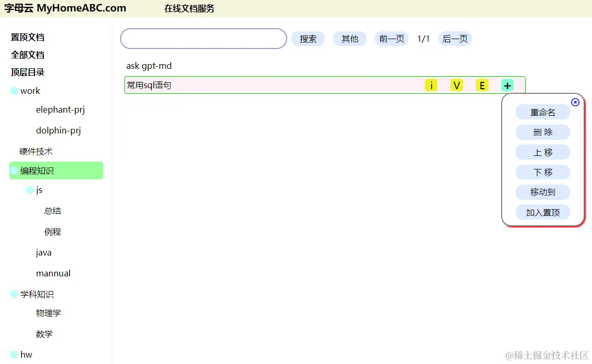Click the 搜索 button

pyautogui.click(x=308, y=39)
